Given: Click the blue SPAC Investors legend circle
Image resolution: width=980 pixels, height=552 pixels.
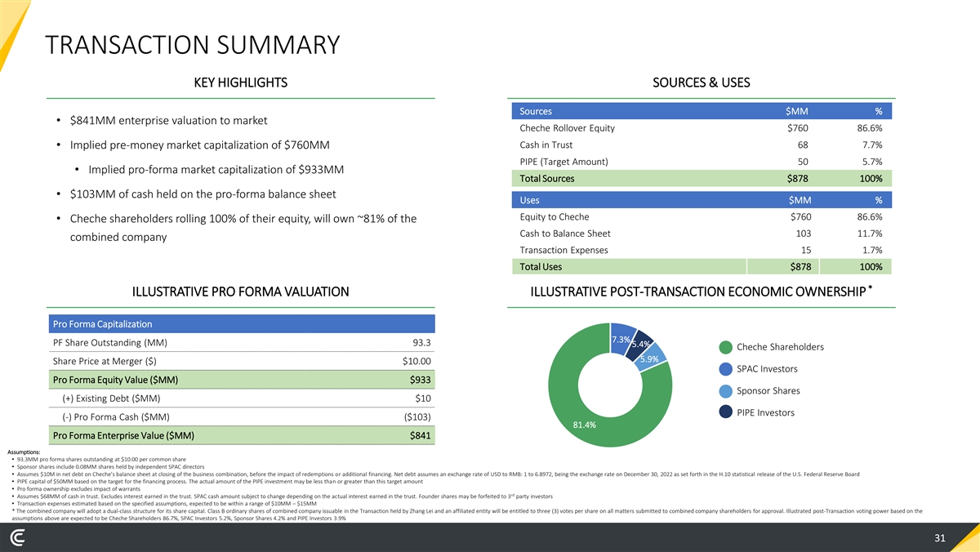Looking at the screenshot, I should click(x=725, y=368).
